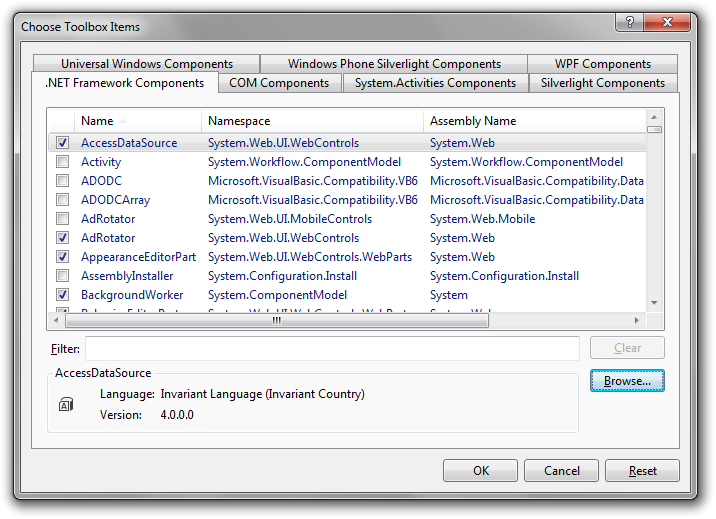Viewport: 716px width, 519px height.
Task: Click System.Web.UI.WebControls.WebParts namespace cell
Action: coord(310,257)
